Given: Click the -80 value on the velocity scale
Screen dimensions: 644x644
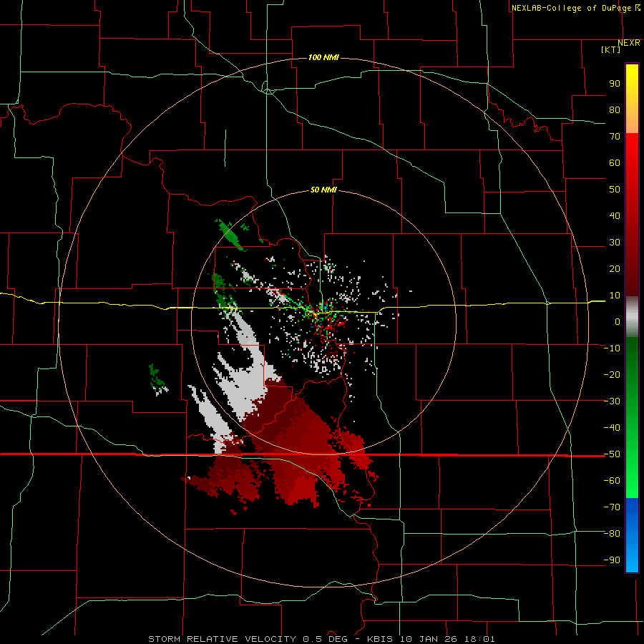Looking at the screenshot, I should 612,534.
